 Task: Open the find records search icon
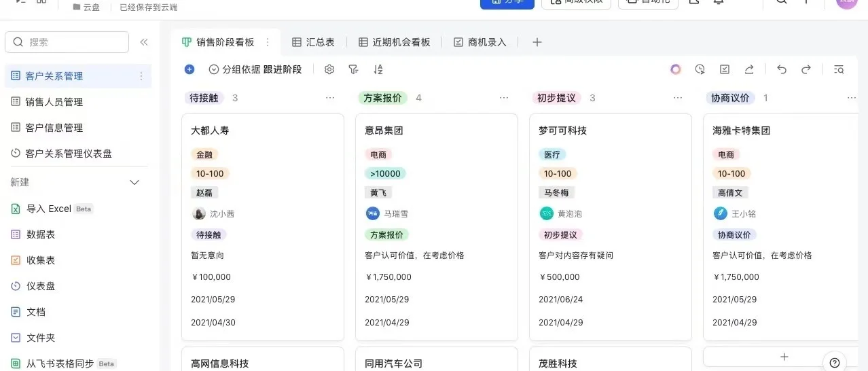[x=839, y=69]
